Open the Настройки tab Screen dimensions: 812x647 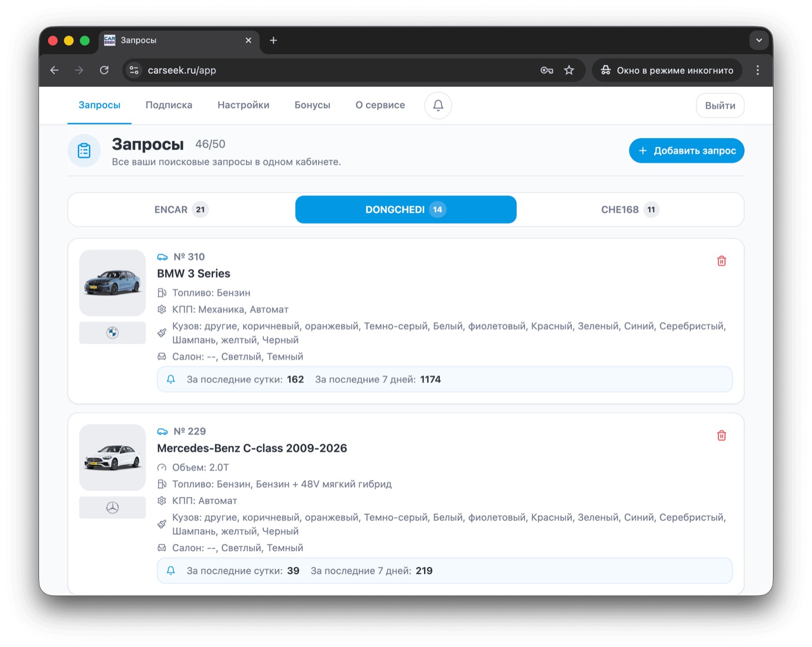pyautogui.click(x=243, y=105)
